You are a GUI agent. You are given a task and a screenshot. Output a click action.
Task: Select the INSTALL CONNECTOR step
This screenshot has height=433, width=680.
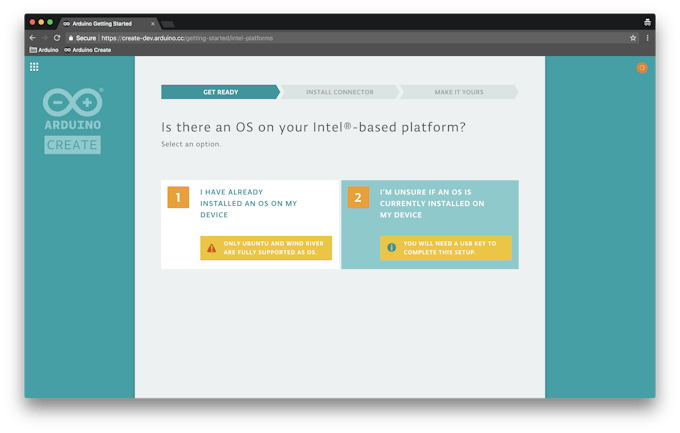[340, 92]
